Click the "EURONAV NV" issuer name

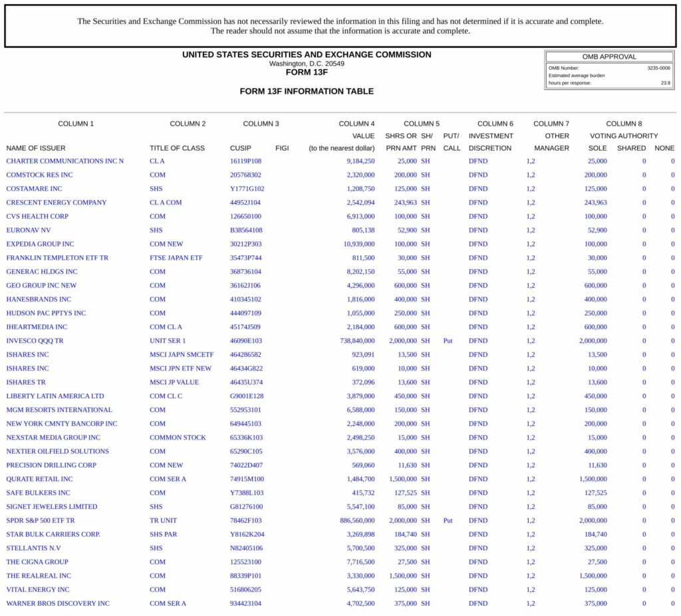coord(28,230)
